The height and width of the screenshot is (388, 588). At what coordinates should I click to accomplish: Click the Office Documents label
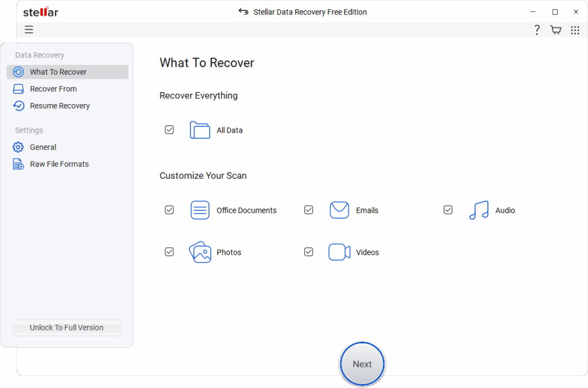pyautogui.click(x=246, y=210)
